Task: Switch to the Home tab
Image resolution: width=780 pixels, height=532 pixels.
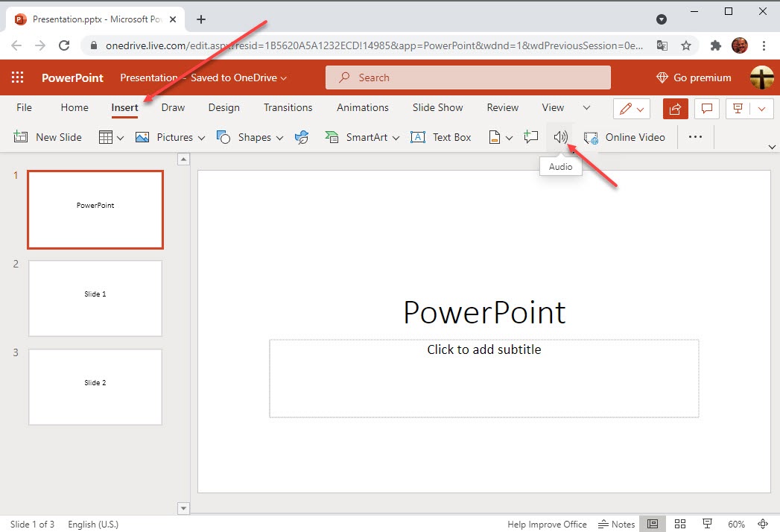Action: coord(74,107)
